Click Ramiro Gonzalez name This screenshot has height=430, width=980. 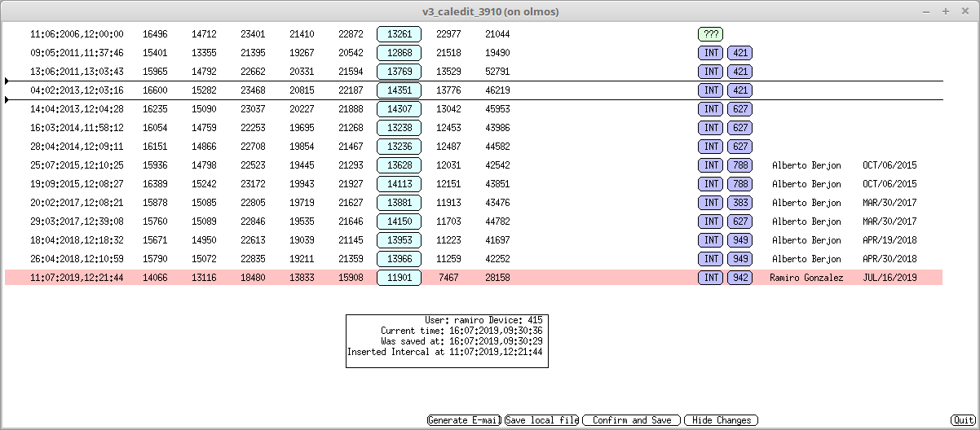(806, 278)
